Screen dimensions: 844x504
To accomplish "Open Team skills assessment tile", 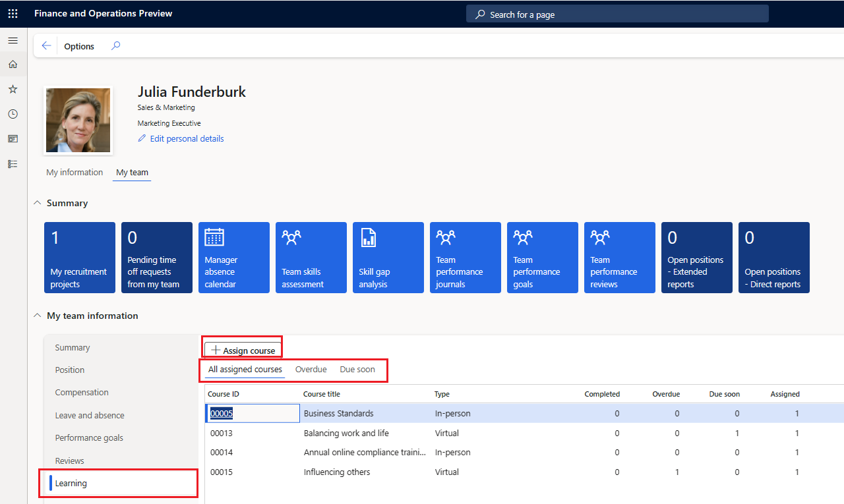I will (311, 258).
